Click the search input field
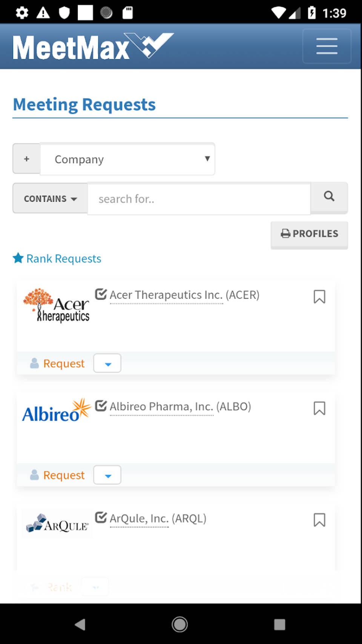The image size is (362, 644). pos(199,198)
